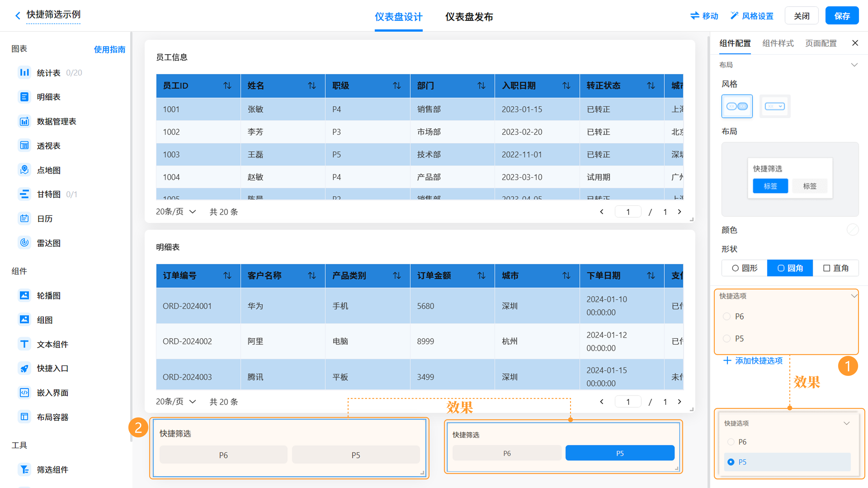Select the 甘特图 icon
Image resolution: width=868 pixels, height=488 pixels.
24,194
